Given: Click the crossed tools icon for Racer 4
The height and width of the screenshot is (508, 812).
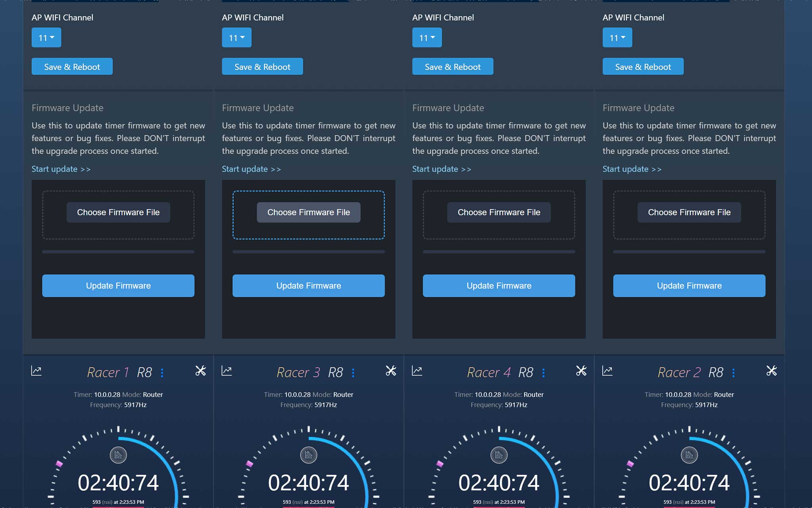Looking at the screenshot, I should click(x=581, y=371).
